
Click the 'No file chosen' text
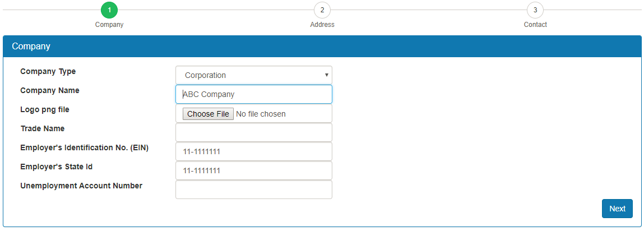pyautogui.click(x=261, y=114)
